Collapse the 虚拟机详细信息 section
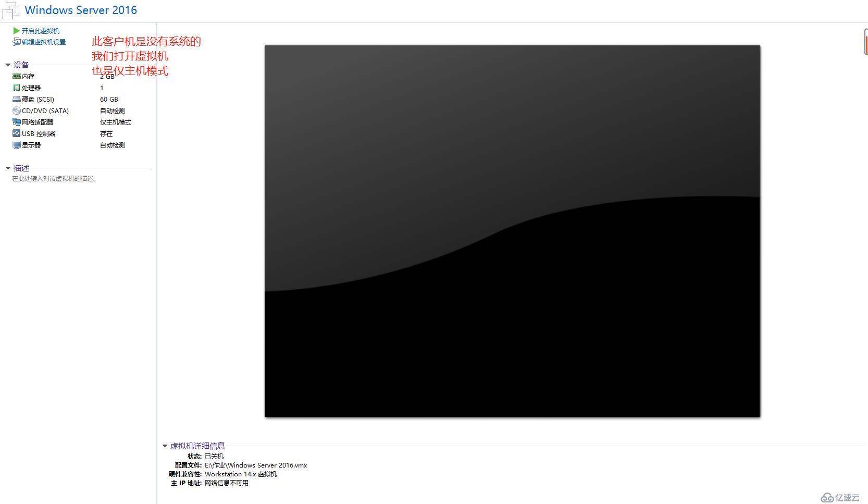868x504 pixels. pos(165,446)
